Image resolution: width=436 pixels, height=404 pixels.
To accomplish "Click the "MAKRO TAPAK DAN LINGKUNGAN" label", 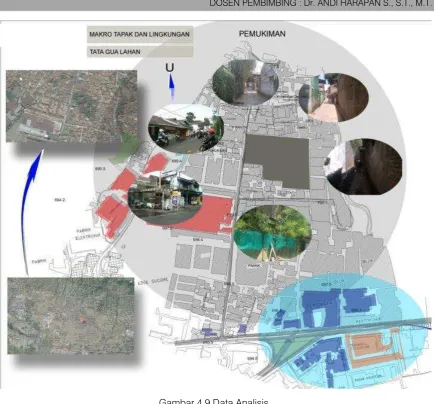I will (139, 34).
